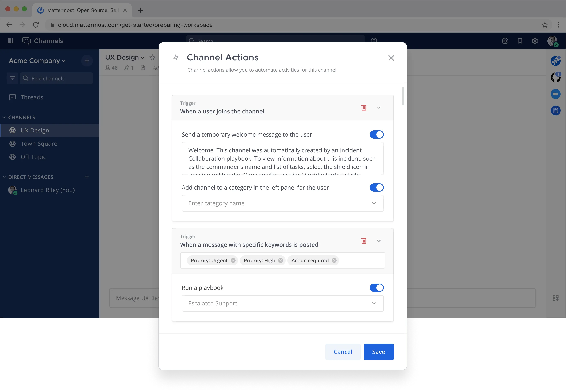Close the Channel Actions dialog
The image size is (566, 392).
[391, 58]
